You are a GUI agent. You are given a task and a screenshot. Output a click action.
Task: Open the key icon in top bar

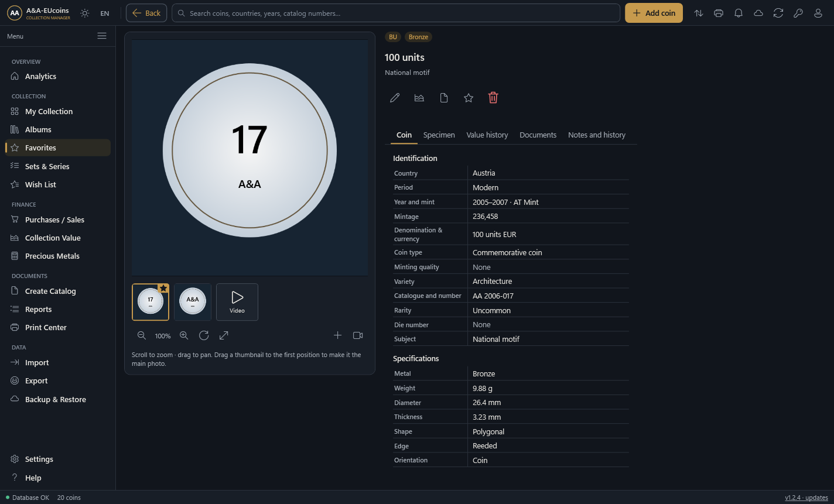point(798,13)
